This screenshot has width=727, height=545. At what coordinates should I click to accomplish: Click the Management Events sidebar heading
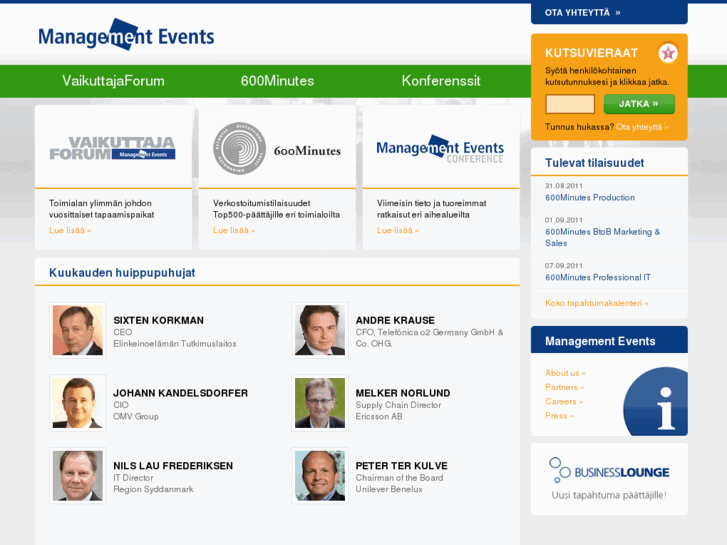pos(600,341)
